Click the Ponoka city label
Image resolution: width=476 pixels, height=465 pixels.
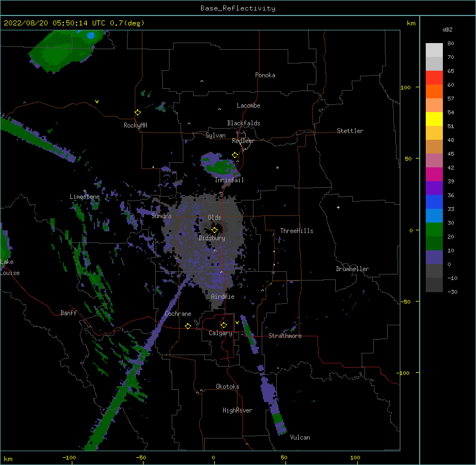(265, 75)
